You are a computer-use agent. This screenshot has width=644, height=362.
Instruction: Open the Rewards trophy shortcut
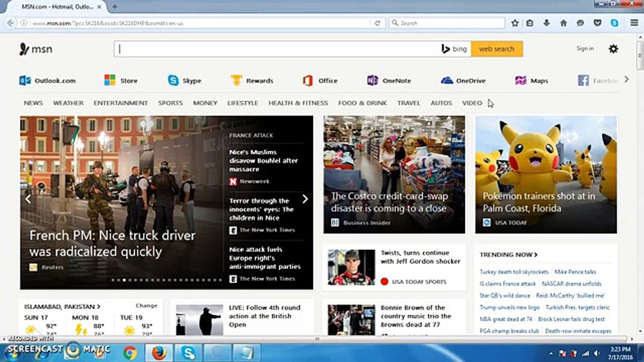[x=252, y=80]
